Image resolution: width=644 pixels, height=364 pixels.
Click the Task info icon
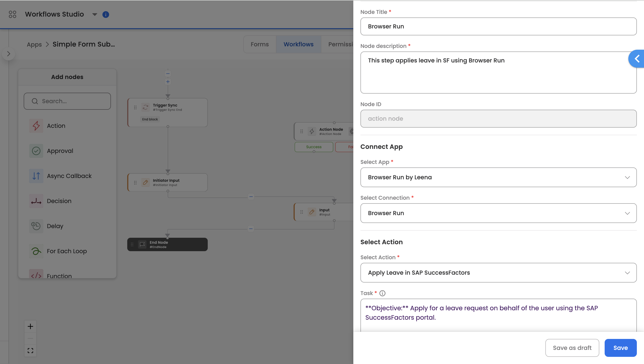382,293
